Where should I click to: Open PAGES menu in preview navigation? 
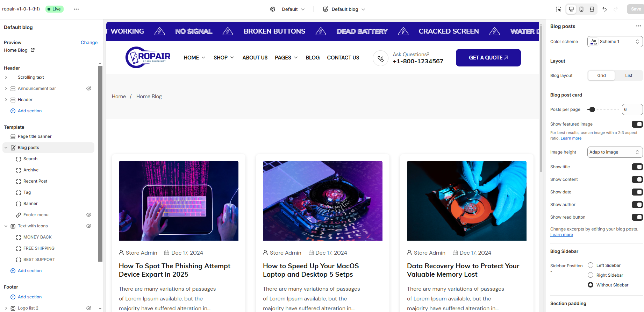pos(286,58)
